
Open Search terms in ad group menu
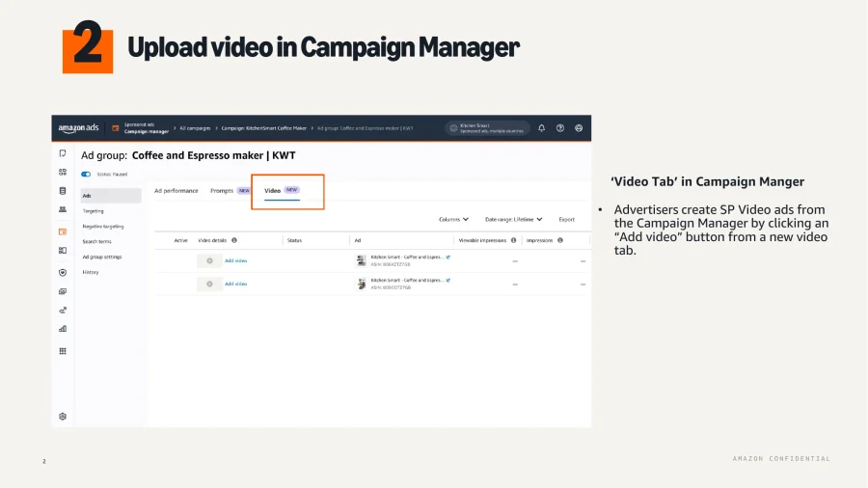[96, 241]
